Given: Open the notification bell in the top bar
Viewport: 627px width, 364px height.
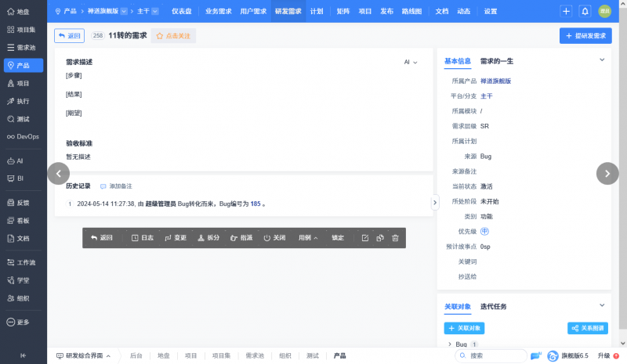Looking at the screenshot, I should pyautogui.click(x=585, y=12).
